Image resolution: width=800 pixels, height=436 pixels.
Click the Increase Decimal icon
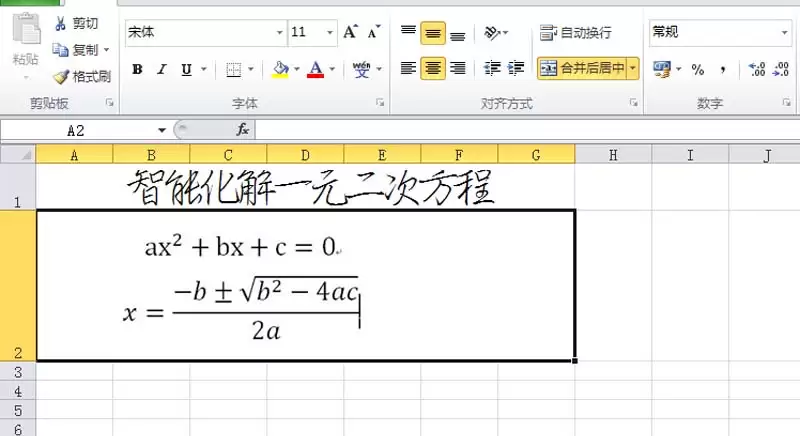756,69
